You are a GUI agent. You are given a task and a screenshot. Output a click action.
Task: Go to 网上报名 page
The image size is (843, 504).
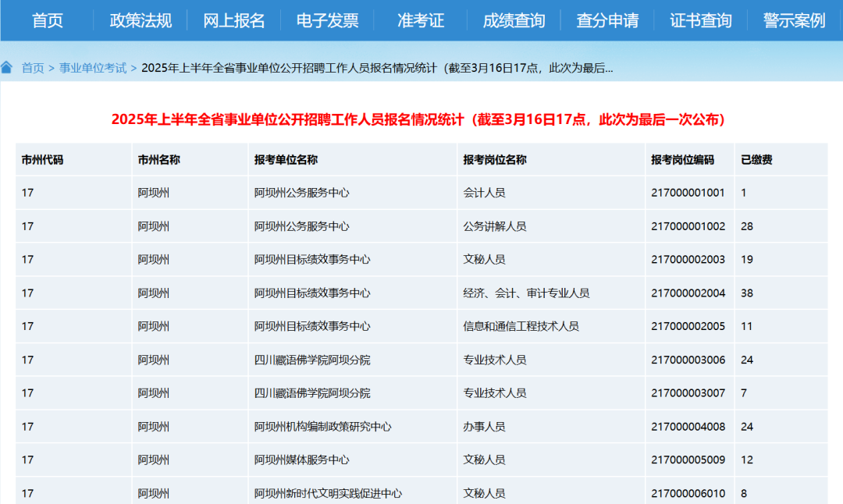pos(233,20)
